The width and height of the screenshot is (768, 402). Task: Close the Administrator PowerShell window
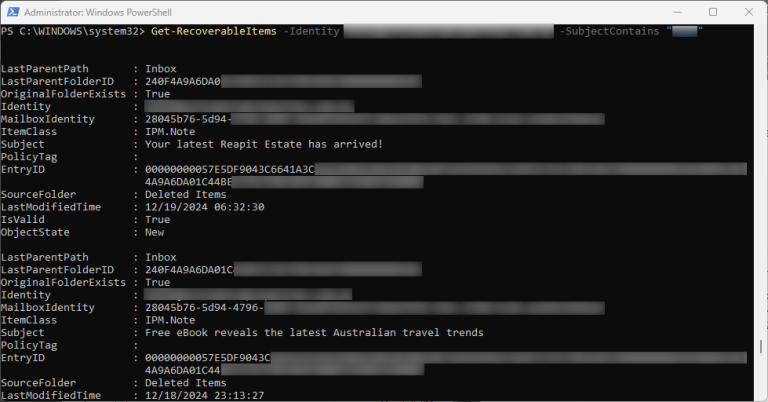coord(749,12)
